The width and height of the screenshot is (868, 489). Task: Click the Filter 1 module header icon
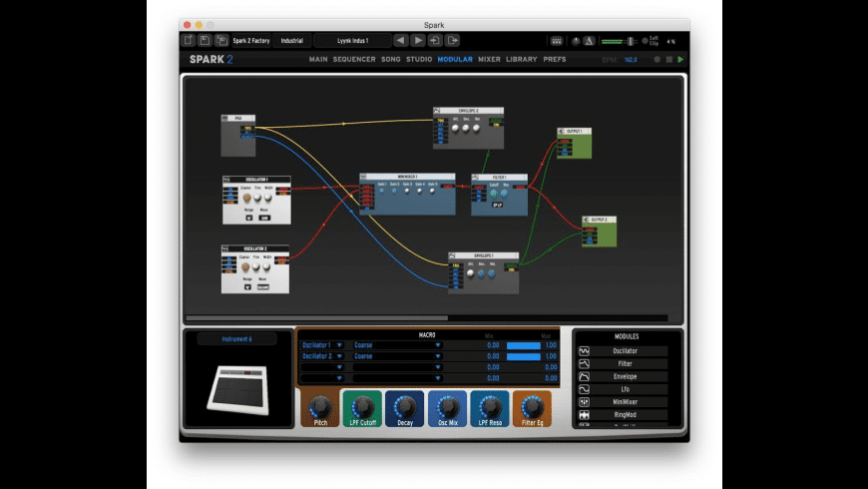click(475, 178)
